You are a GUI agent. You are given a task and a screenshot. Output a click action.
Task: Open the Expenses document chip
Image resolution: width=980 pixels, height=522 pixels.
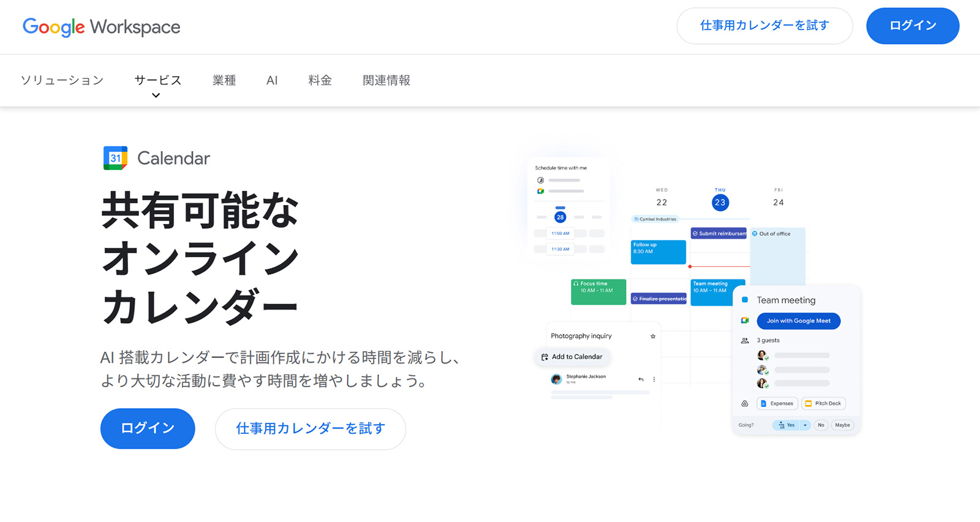(777, 403)
